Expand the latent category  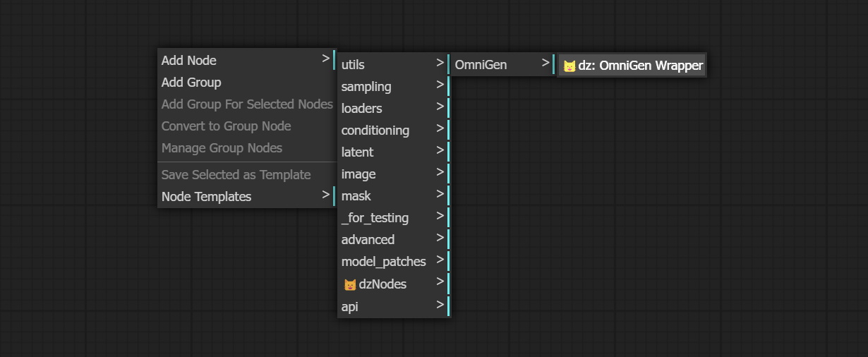[x=394, y=152]
